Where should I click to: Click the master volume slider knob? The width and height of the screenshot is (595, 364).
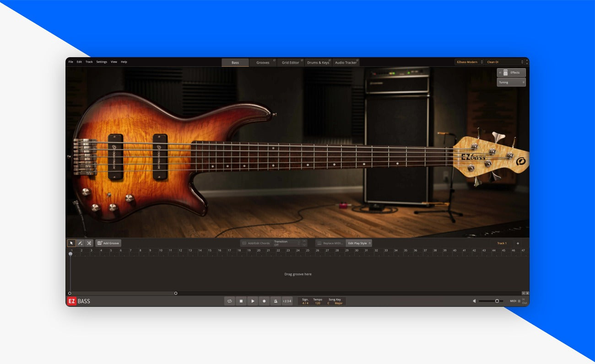click(497, 301)
